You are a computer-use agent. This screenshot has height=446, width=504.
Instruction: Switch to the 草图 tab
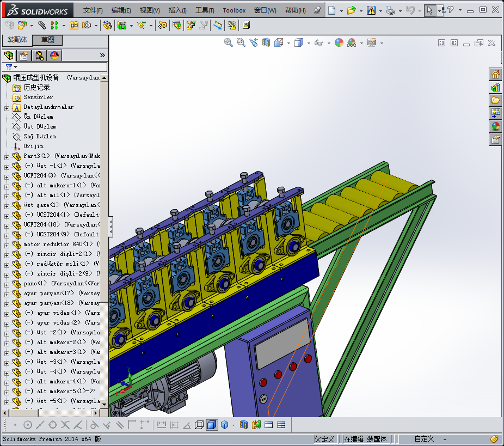[48, 40]
